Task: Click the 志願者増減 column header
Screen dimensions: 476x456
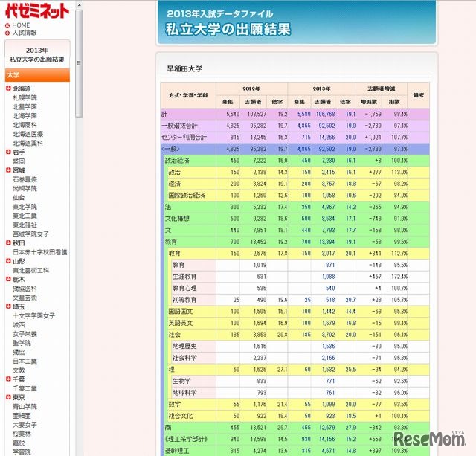Action: pos(382,89)
